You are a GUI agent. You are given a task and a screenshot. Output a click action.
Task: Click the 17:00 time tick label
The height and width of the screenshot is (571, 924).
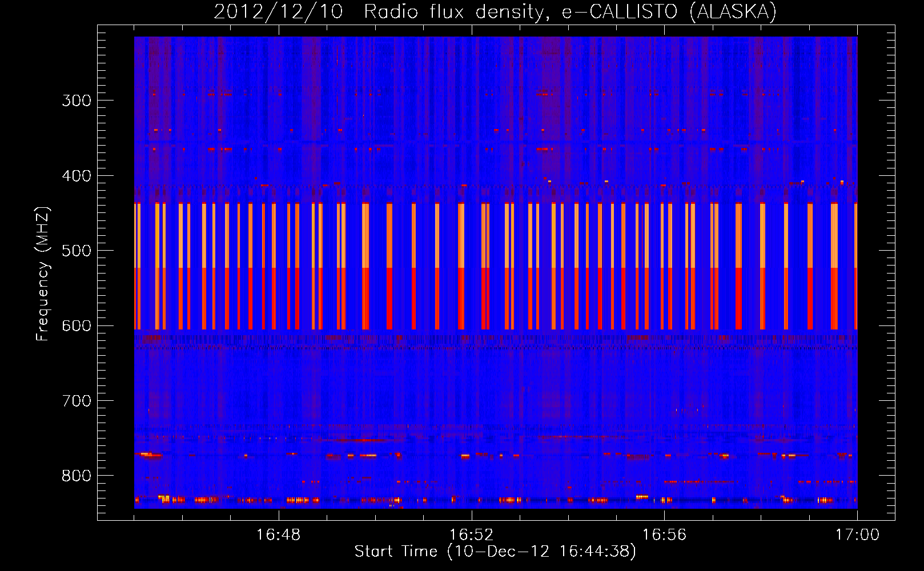[x=857, y=535]
